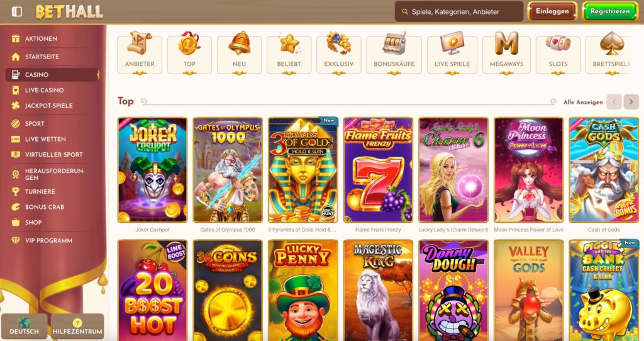The height and width of the screenshot is (341, 644).
Task: Show next Top games with right arrow
Action: click(631, 101)
